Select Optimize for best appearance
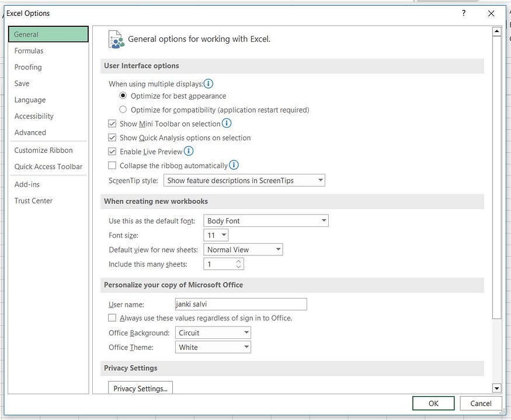The width and height of the screenshot is (511, 420). (123, 96)
